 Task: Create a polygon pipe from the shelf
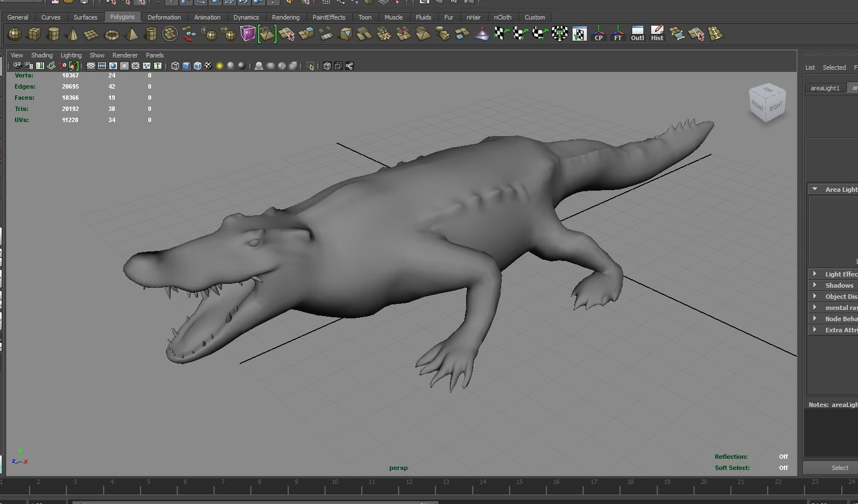[x=151, y=35]
